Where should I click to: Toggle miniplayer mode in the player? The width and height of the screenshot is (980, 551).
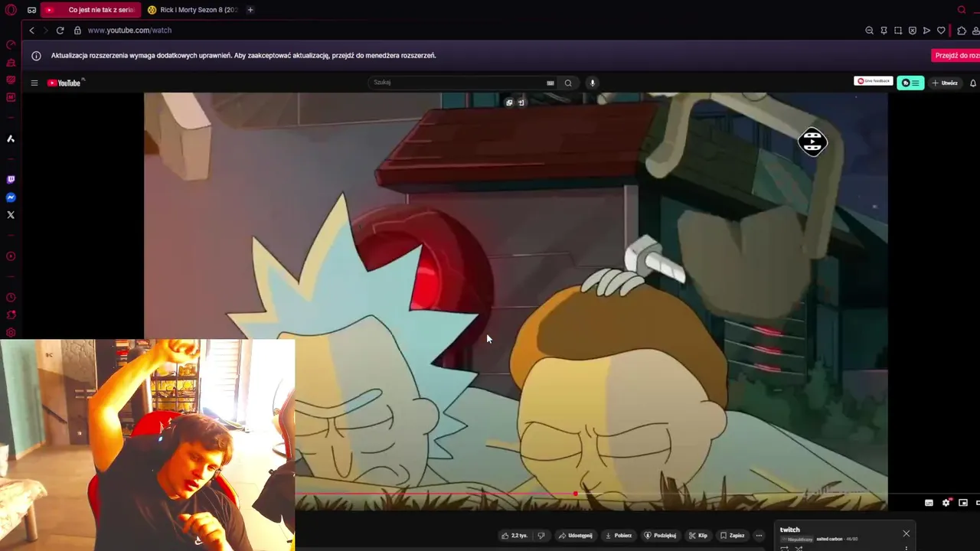point(963,503)
